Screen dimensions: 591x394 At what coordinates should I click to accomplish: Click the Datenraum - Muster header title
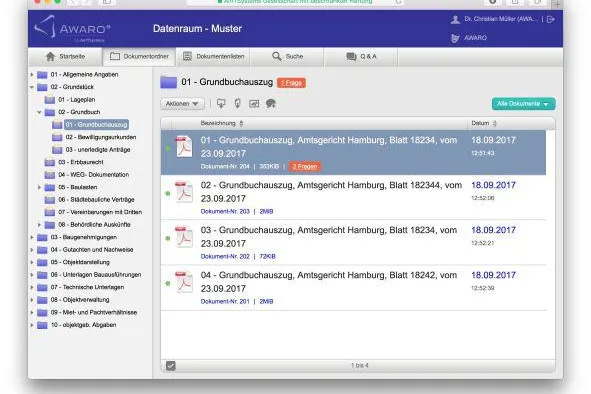tap(198, 29)
